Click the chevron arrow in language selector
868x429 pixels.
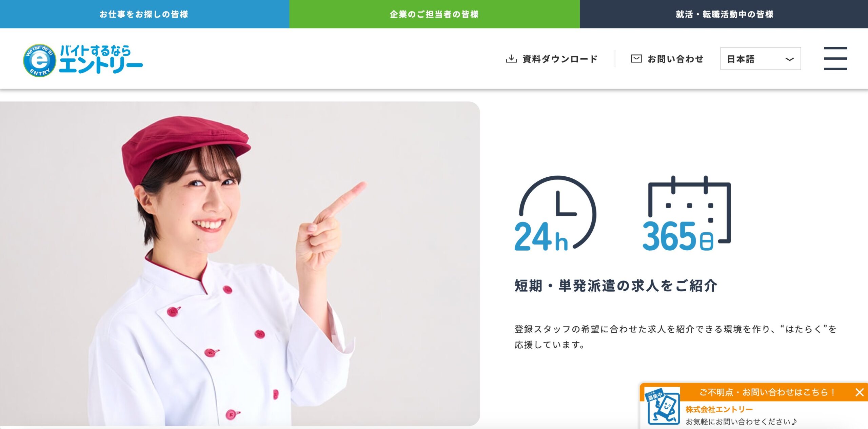point(790,59)
